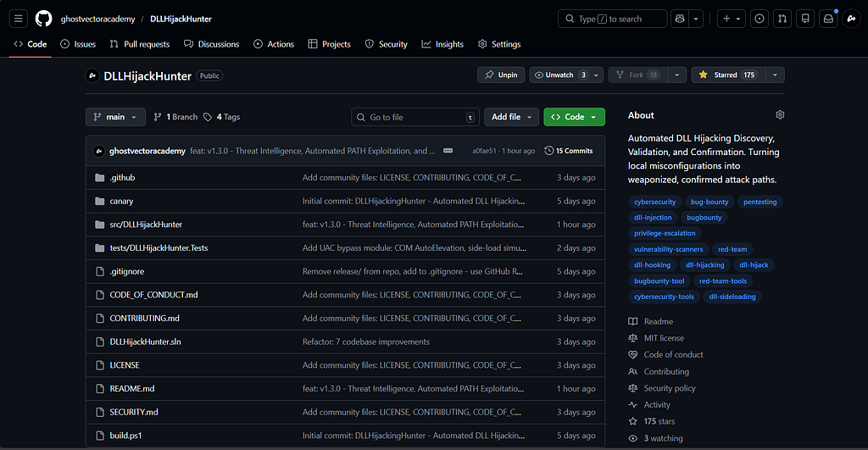This screenshot has width=868, height=450.
Task: Click the cybersecurity topic tag
Action: [655, 202]
